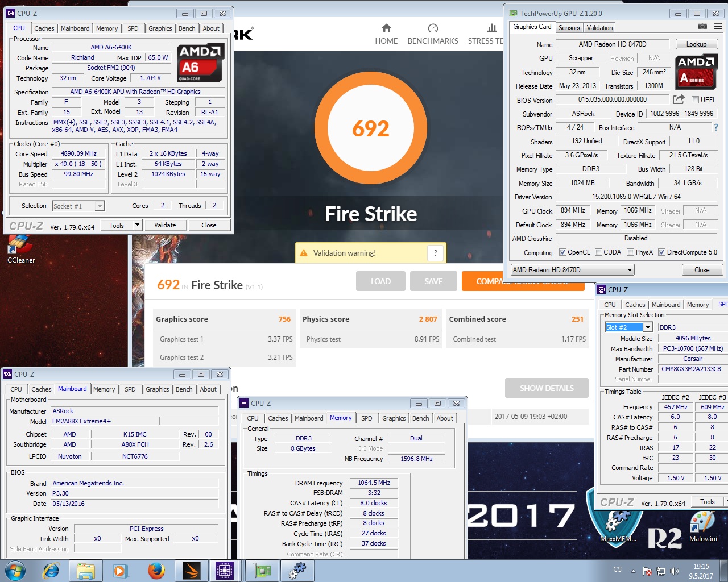Image resolution: width=728 pixels, height=582 pixels.
Task: Toggle the UEFI checkbox in GPU-Z
Action: (695, 99)
